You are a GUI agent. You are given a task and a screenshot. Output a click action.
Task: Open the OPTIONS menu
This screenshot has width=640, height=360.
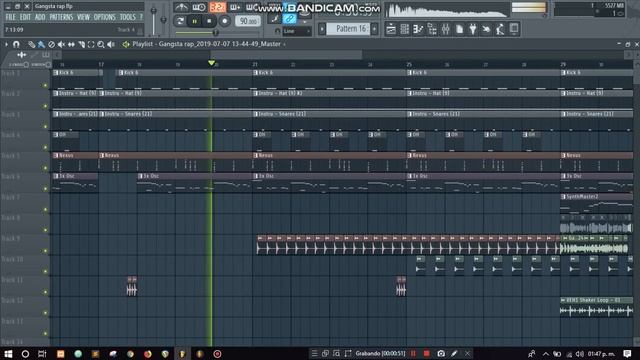105,17
